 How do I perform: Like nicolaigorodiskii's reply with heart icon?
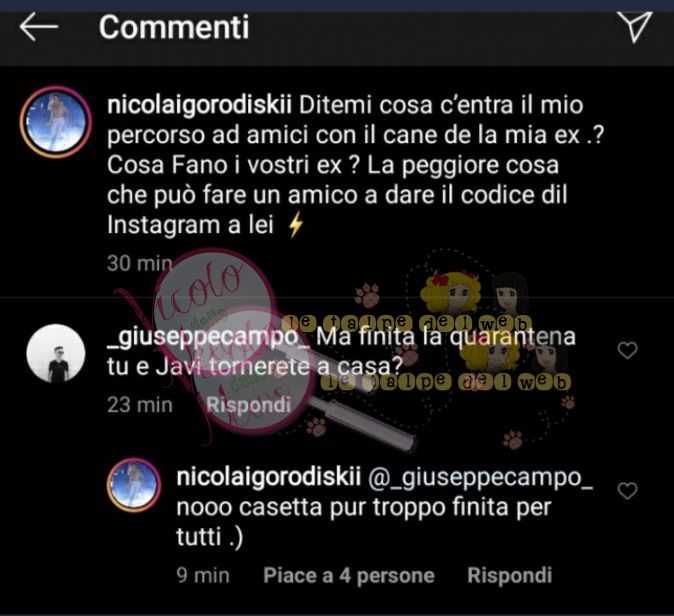click(x=627, y=491)
